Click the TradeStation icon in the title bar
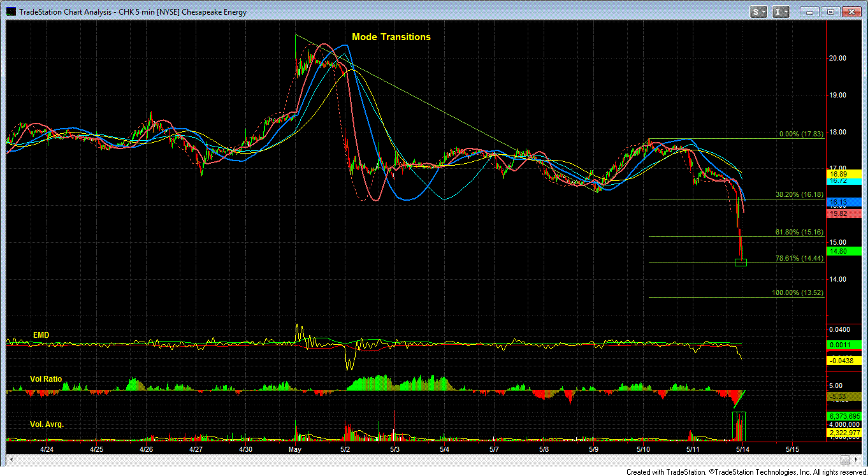The height and width of the screenshot is (476, 868). [10, 12]
